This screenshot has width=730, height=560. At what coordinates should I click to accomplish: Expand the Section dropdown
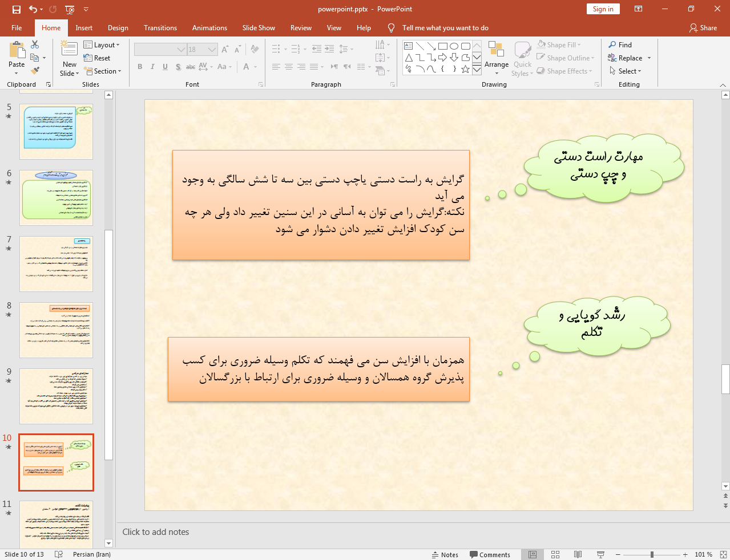(x=103, y=71)
